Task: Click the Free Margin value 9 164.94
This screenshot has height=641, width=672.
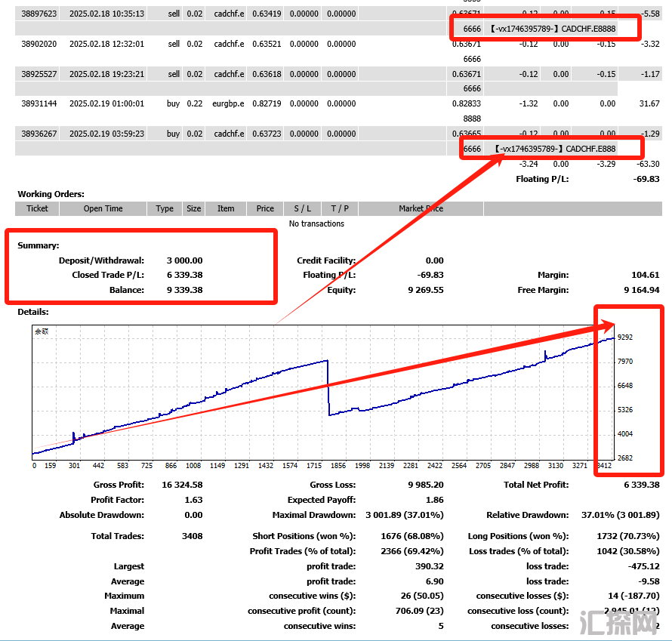Action: click(640, 290)
